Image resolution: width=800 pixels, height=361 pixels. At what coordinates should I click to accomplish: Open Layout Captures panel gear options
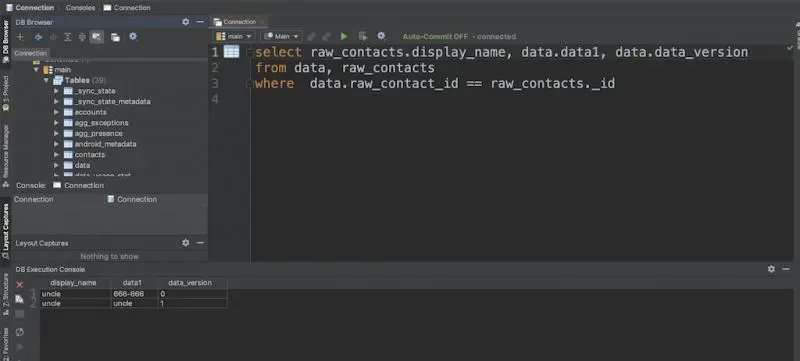(x=186, y=243)
